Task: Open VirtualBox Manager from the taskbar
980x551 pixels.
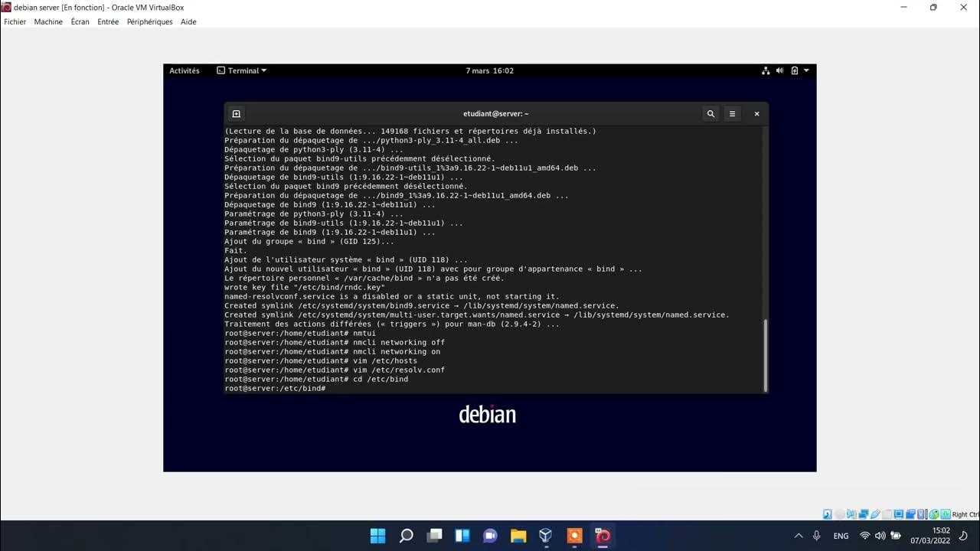Action: (546, 536)
